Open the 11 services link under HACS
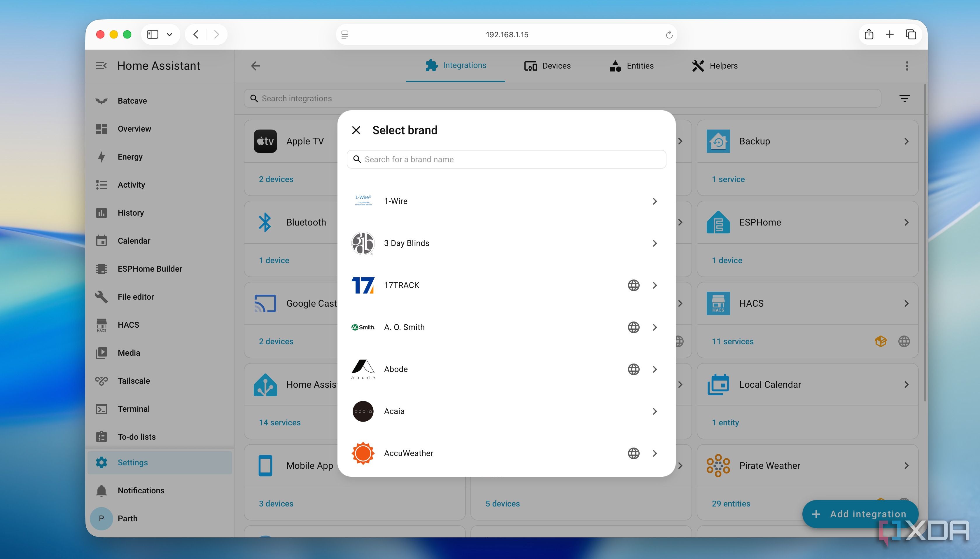This screenshot has height=559, width=980. click(732, 341)
